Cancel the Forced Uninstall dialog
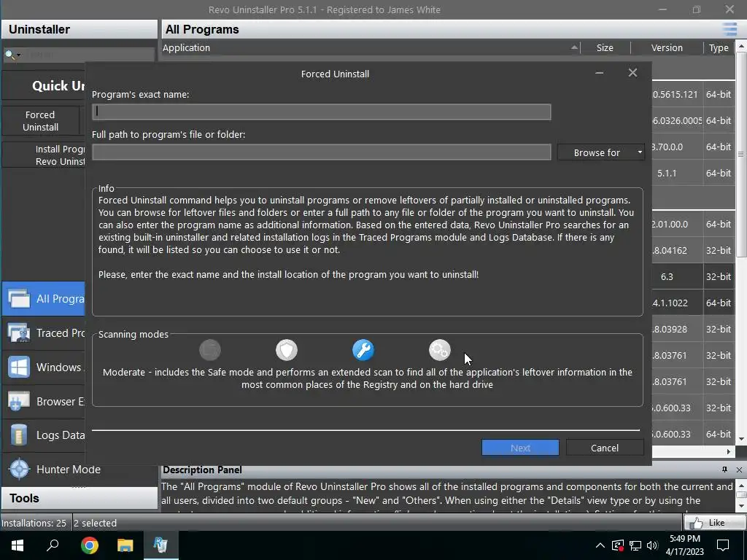This screenshot has height=560, width=747. pyautogui.click(x=605, y=448)
